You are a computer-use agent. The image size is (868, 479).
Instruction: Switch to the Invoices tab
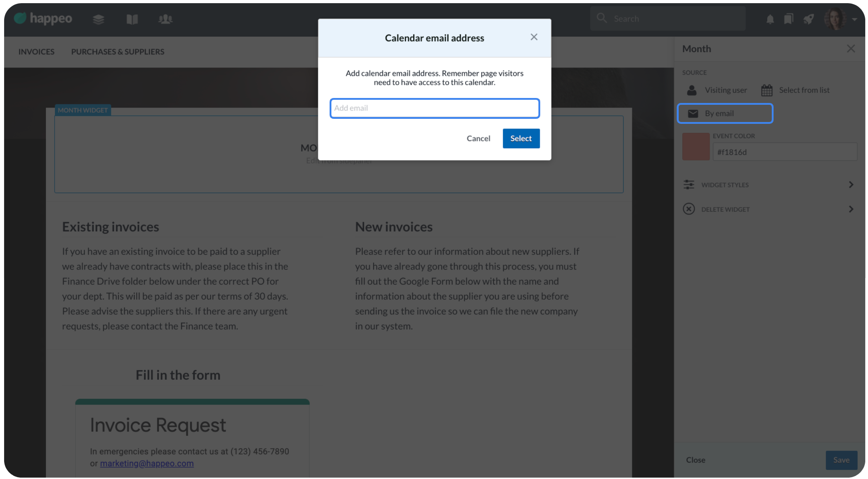[36, 52]
